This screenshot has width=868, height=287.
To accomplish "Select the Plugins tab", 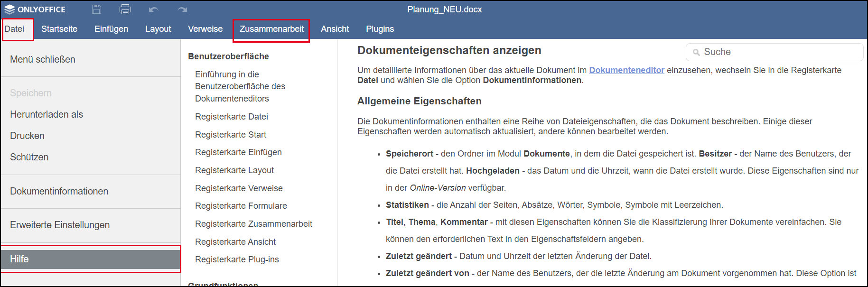I will pos(380,29).
